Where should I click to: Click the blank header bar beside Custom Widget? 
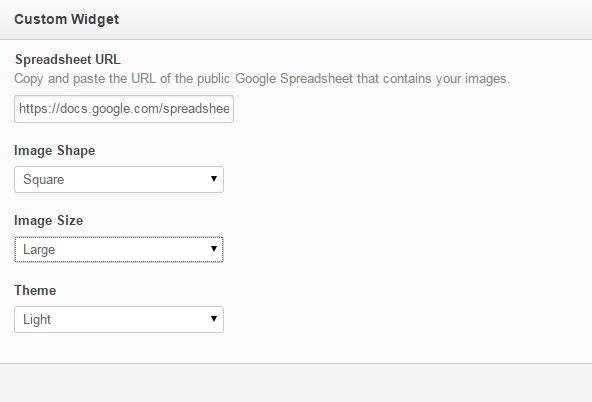[355, 19]
